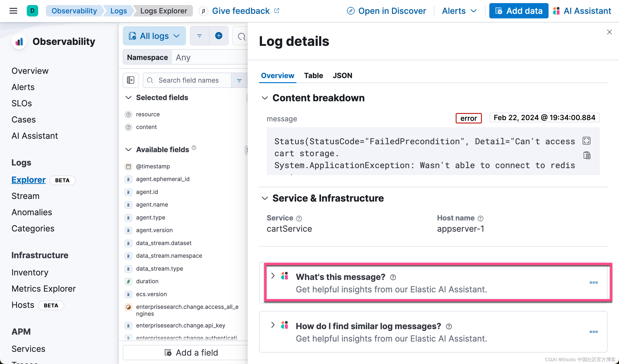Expand the How do I find similar log messages insight
This screenshot has width=619, height=364.
click(273, 325)
